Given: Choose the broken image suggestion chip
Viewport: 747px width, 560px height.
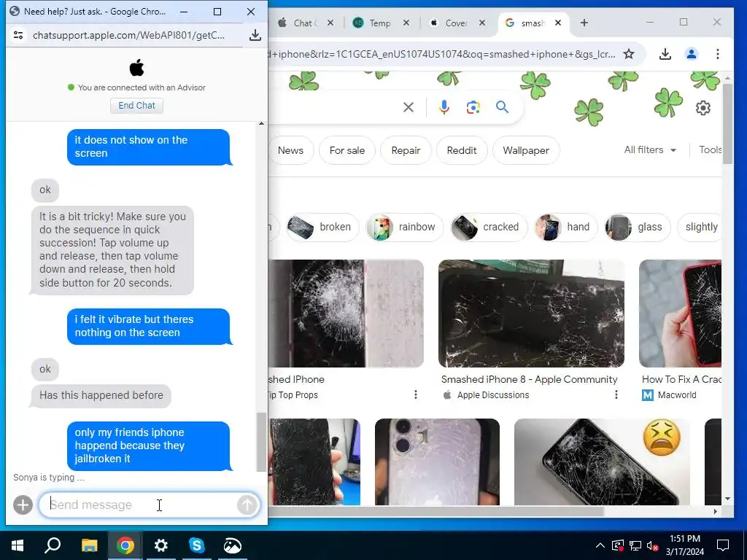Looking at the screenshot, I should tap(322, 227).
